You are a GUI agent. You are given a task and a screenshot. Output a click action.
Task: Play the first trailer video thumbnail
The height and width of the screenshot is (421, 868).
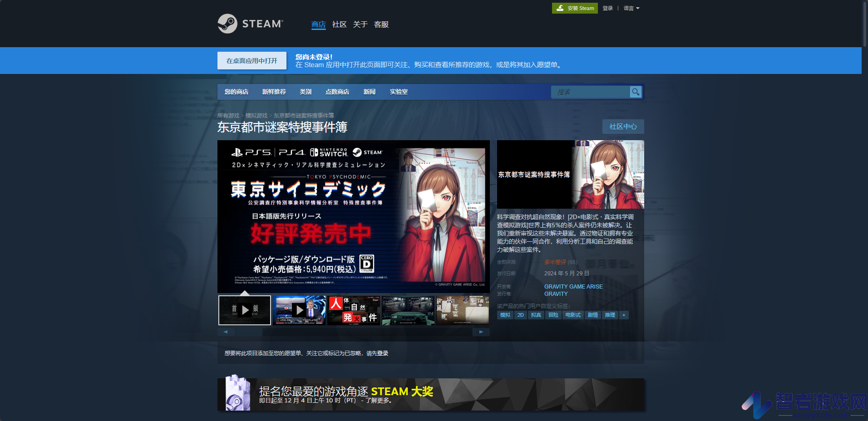click(245, 310)
